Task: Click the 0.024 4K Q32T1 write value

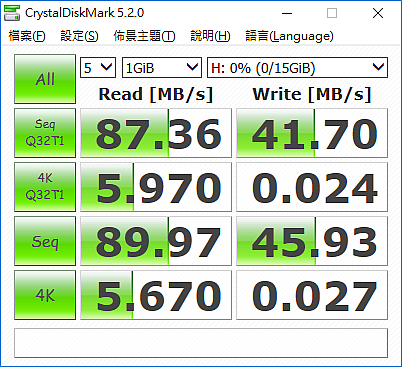Action: (x=312, y=187)
